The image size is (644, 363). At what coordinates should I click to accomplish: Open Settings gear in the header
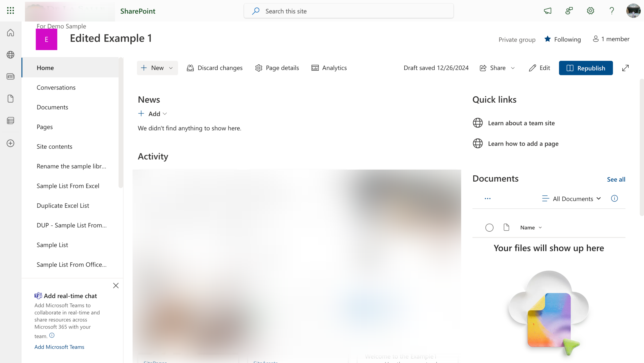pyautogui.click(x=590, y=11)
